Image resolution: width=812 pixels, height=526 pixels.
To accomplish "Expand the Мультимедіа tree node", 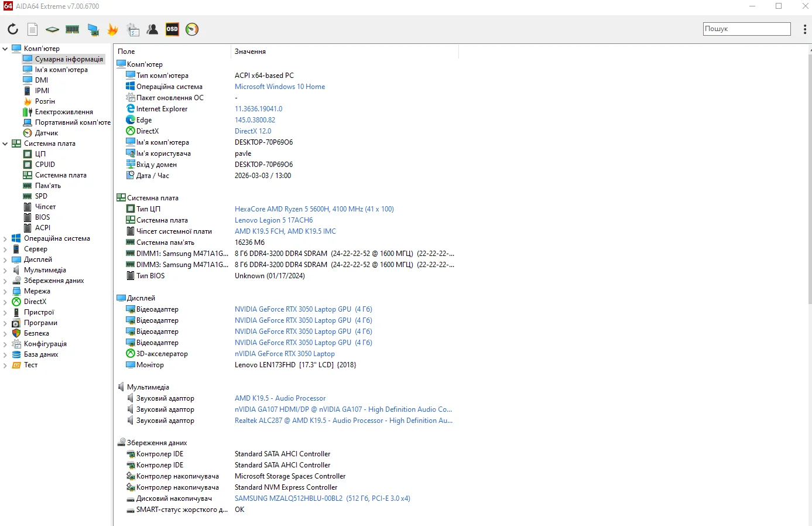I will pos(5,270).
